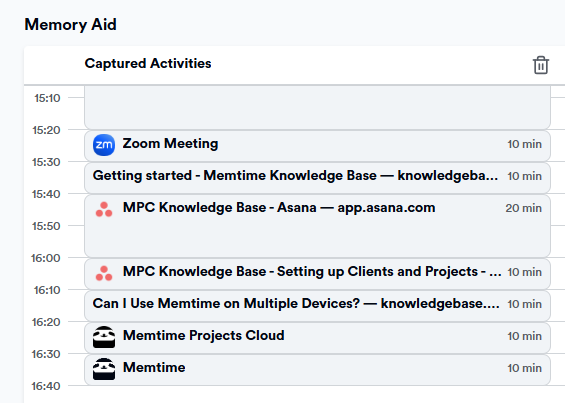565x403 pixels.
Task: Click the Memory Aid heading
Action: pyautogui.click(x=71, y=25)
